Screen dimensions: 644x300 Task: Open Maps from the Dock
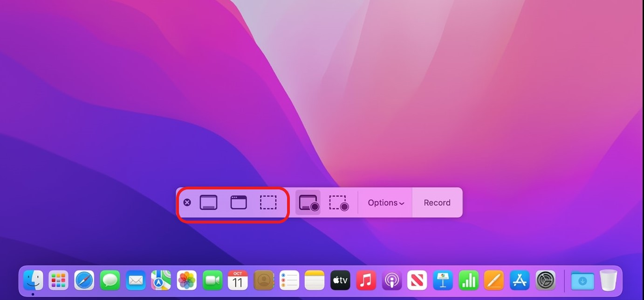tap(161, 280)
